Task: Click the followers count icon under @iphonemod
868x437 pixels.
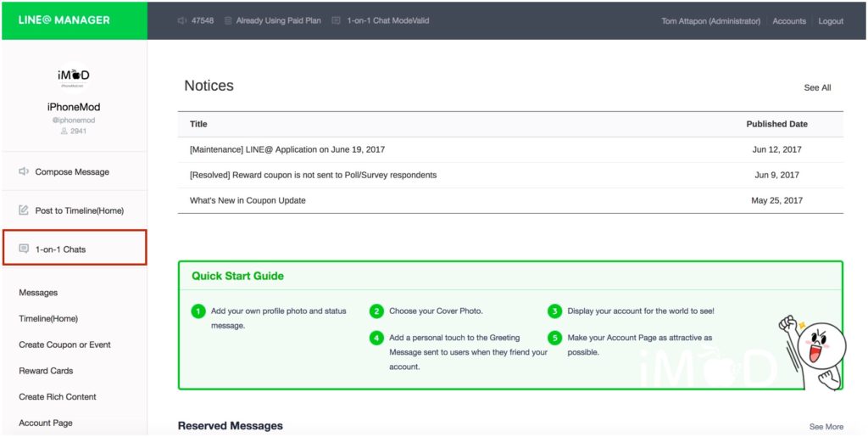Action: 64,132
